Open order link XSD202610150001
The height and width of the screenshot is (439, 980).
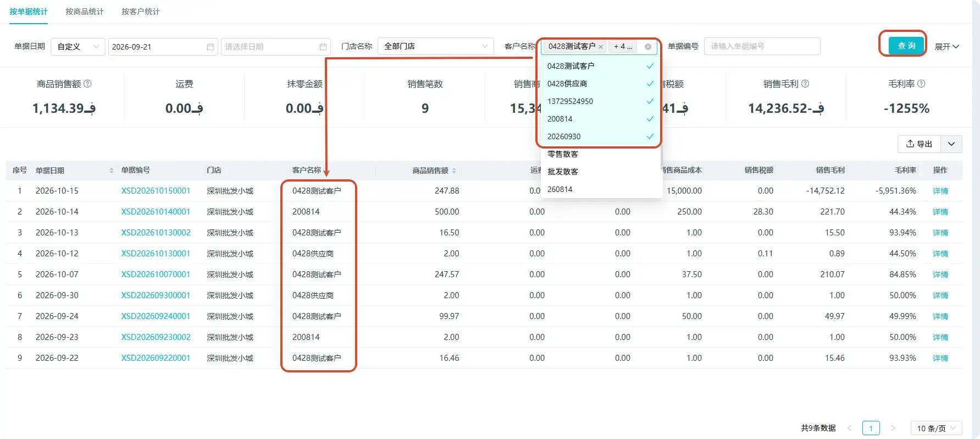[x=156, y=191]
